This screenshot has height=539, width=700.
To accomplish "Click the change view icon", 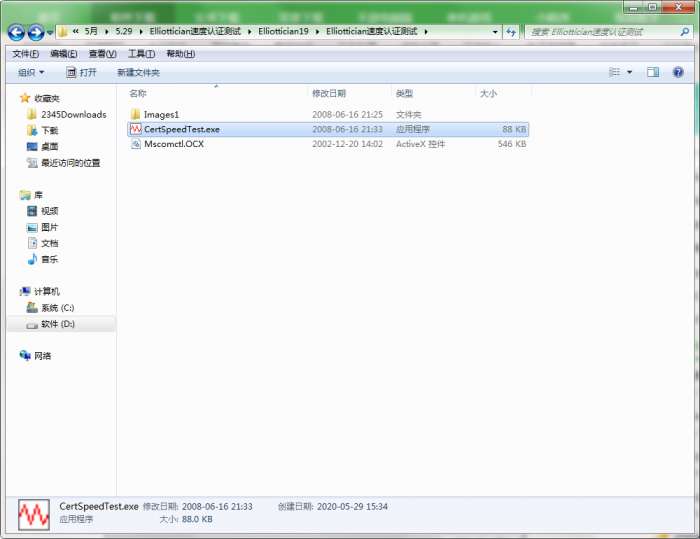I will tap(614, 72).
